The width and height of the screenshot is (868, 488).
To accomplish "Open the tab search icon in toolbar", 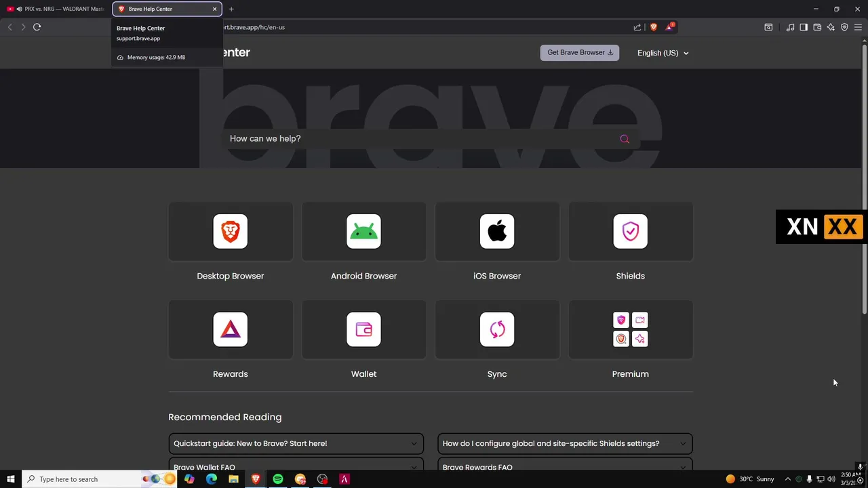I will tap(768, 27).
